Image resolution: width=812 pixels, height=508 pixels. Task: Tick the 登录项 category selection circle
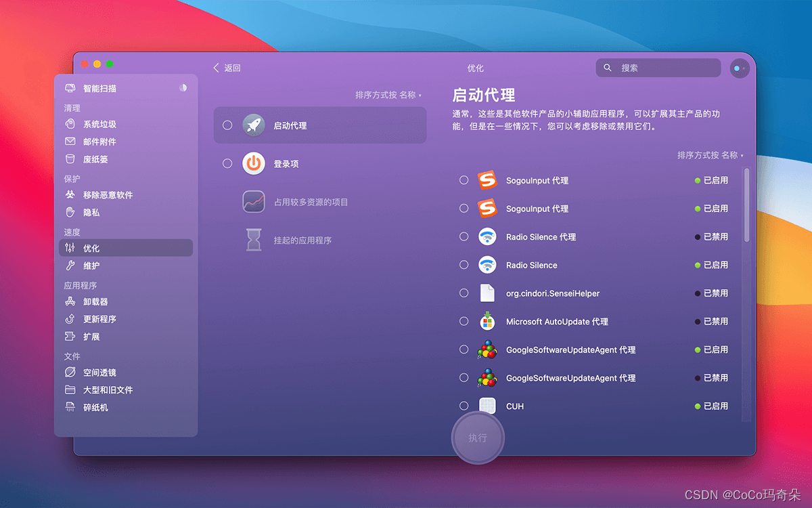point(227,163)
